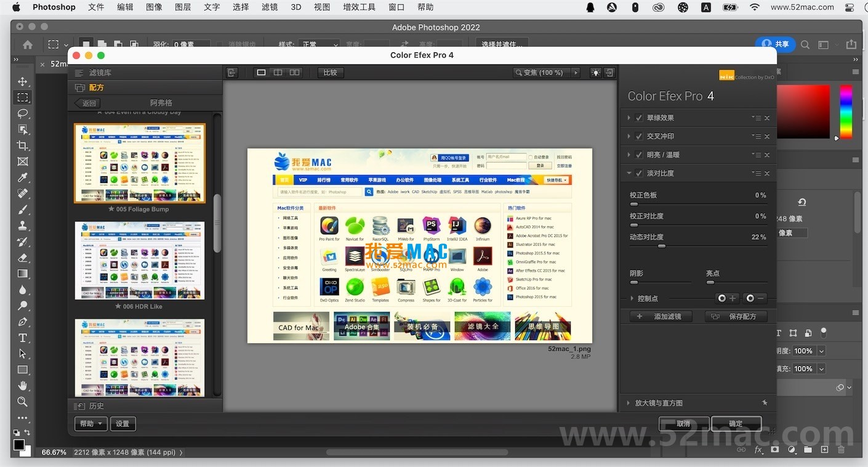Click the 保存配方 button
Image resolution: width=868 pixels, height=467 pixels.
[x=736, y=316]
